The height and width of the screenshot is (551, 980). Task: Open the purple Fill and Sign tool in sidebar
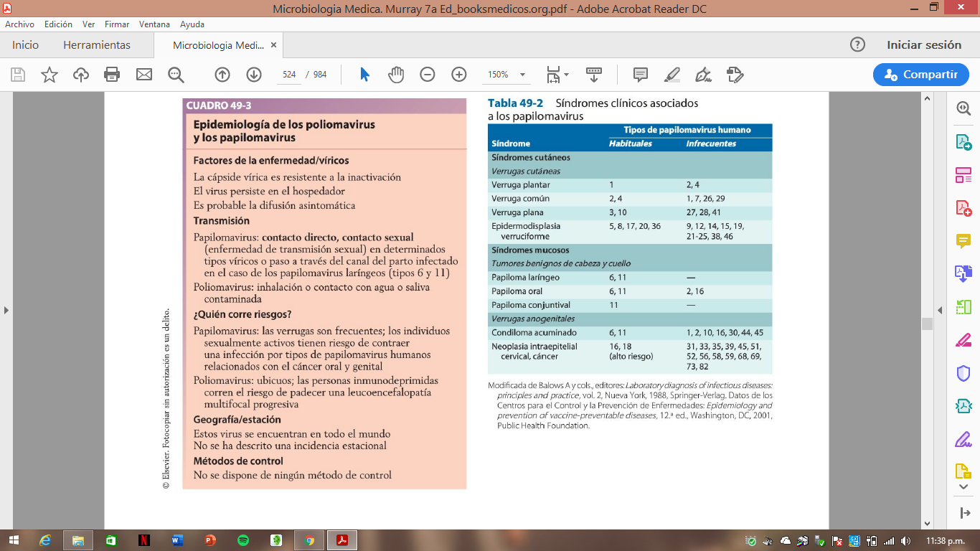963,439
